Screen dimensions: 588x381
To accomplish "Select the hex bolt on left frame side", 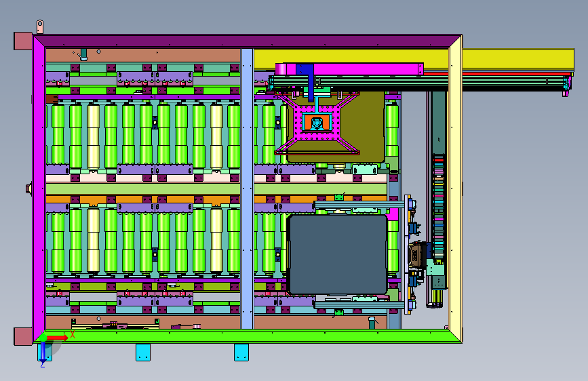I will [x=28, y=188].
